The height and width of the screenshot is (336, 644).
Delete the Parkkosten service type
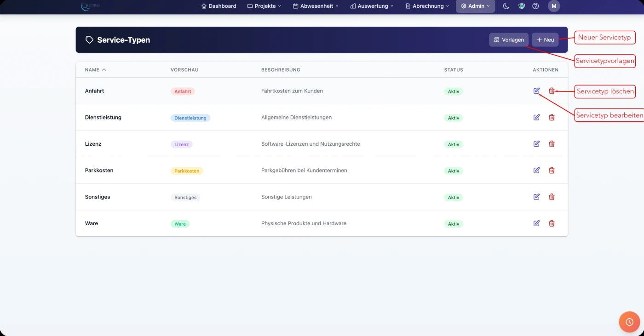552,171
